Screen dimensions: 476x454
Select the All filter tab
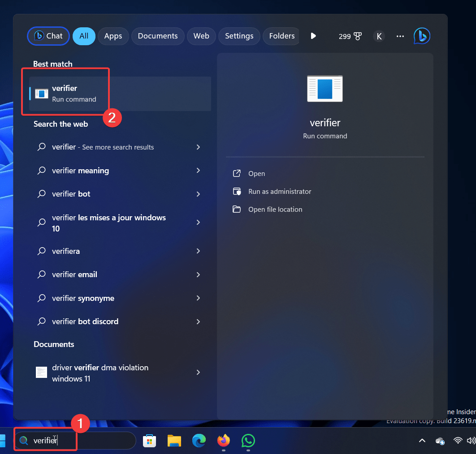click(84, 36)
